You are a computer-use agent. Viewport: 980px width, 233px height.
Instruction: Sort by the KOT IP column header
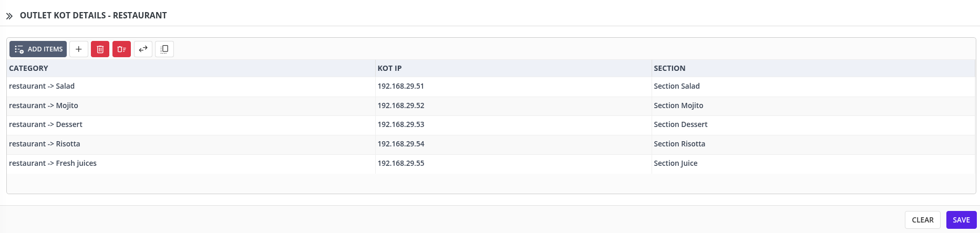tap(389, 68)
